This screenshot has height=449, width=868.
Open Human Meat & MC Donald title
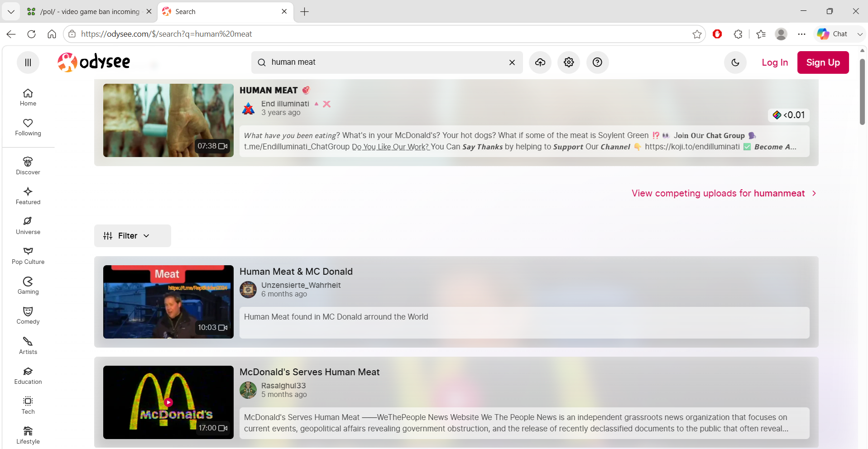296,272
